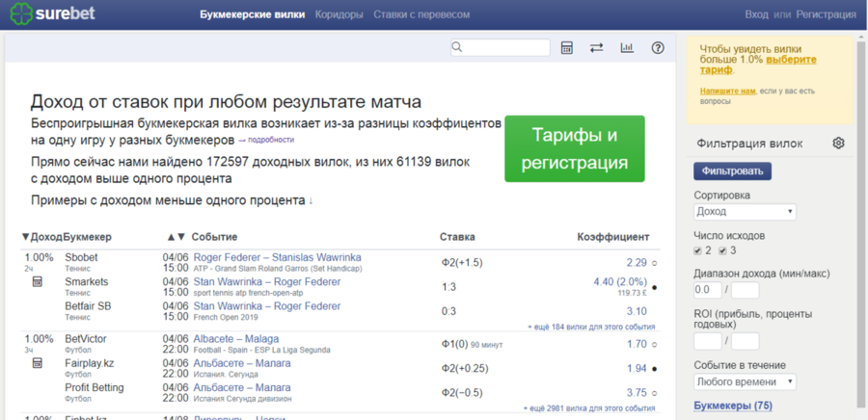Expand the Сортировка dropdown showing Доход

[745, 212]
